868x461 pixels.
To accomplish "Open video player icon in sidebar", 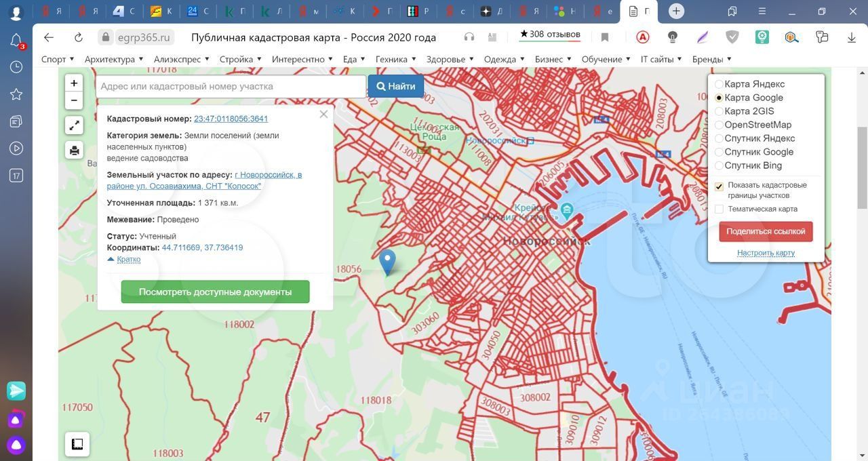I will tap(16, 148).
